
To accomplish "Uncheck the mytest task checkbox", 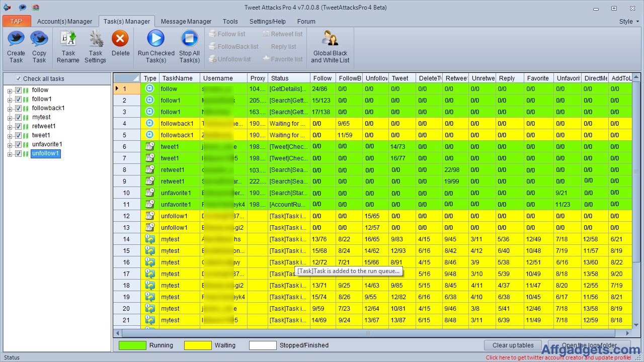I will pyautogui.click(x=18, y=117).
